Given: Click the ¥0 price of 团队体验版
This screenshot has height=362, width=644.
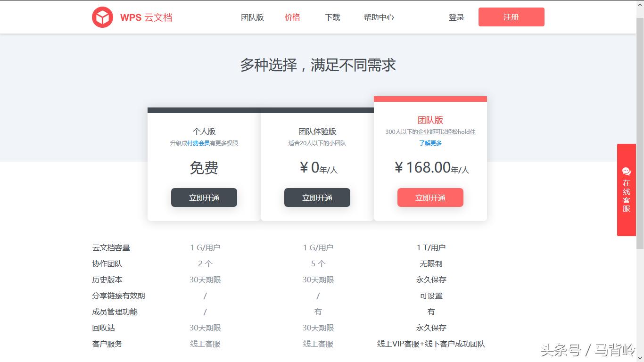Looking at the screenshot, I should [317, 169].
